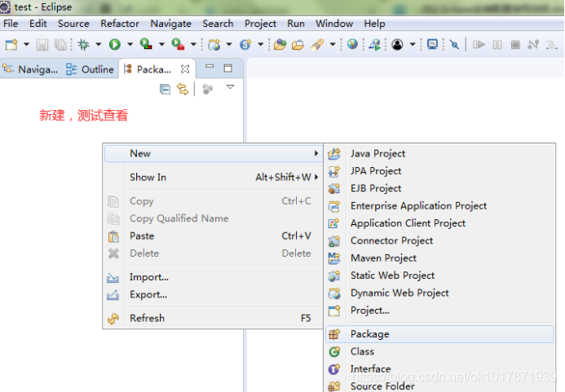Viewport: 565px width, 392px height.
Task: Select Package in the New submenu
Action: [439, 334]
